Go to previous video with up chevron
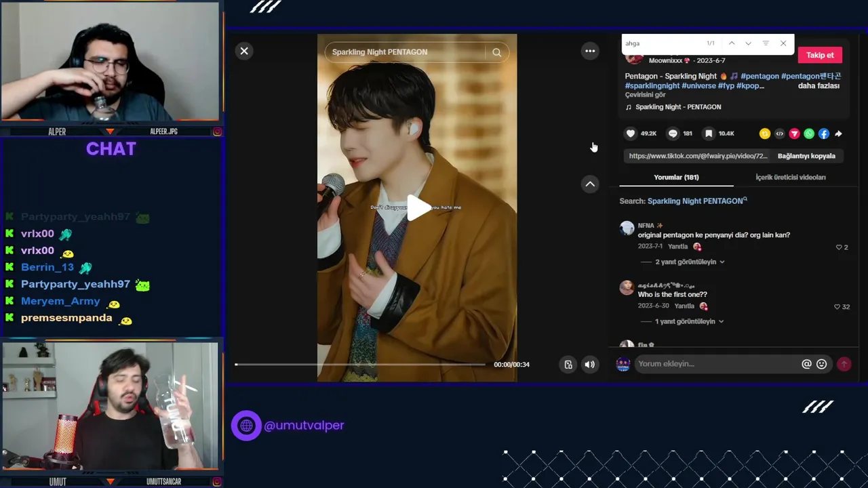 (590, 184)
